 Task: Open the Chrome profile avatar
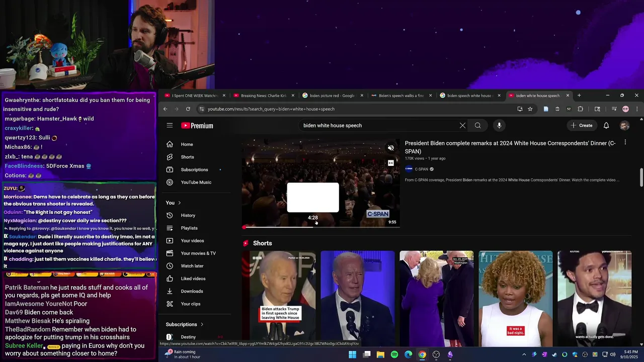point(625,109)
